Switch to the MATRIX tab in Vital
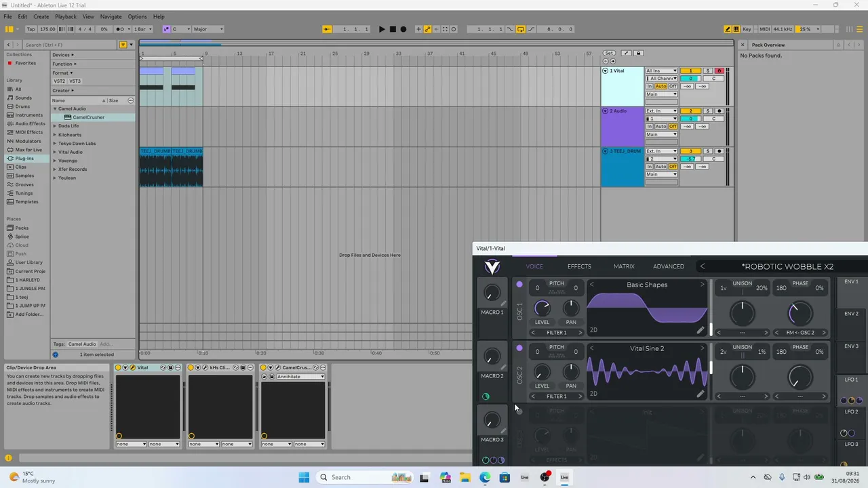 624,266
